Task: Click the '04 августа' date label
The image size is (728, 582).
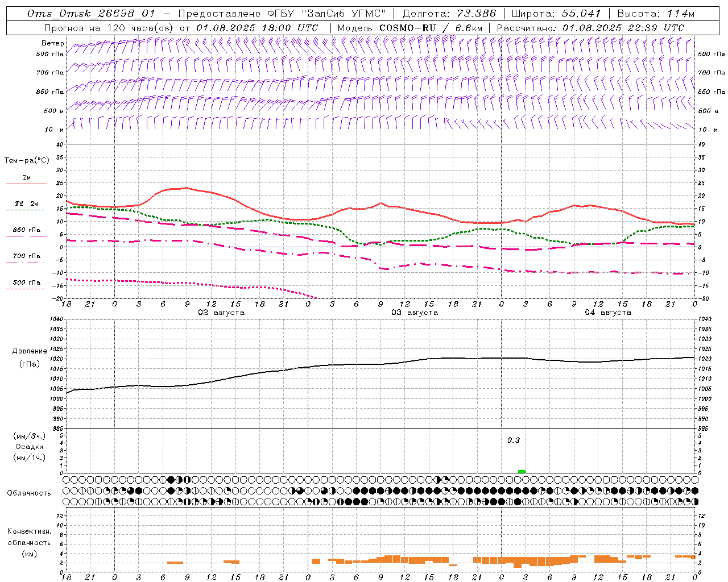Action: (608, 313)
